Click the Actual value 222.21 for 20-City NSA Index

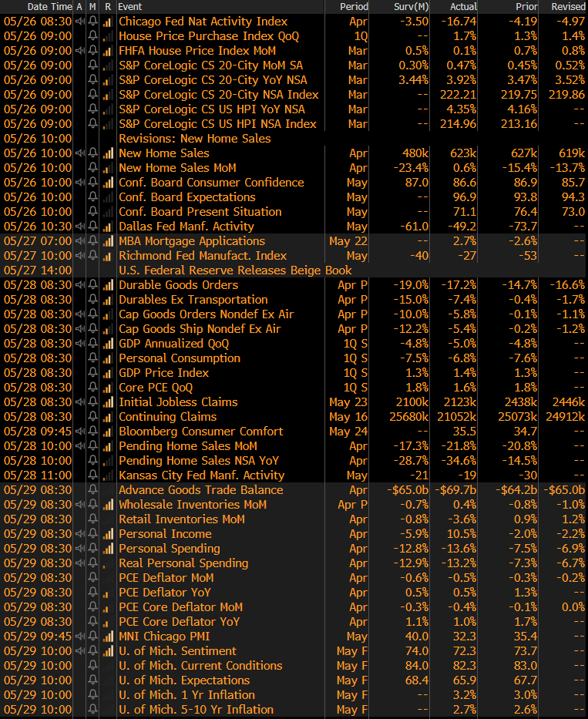[459, 95]
